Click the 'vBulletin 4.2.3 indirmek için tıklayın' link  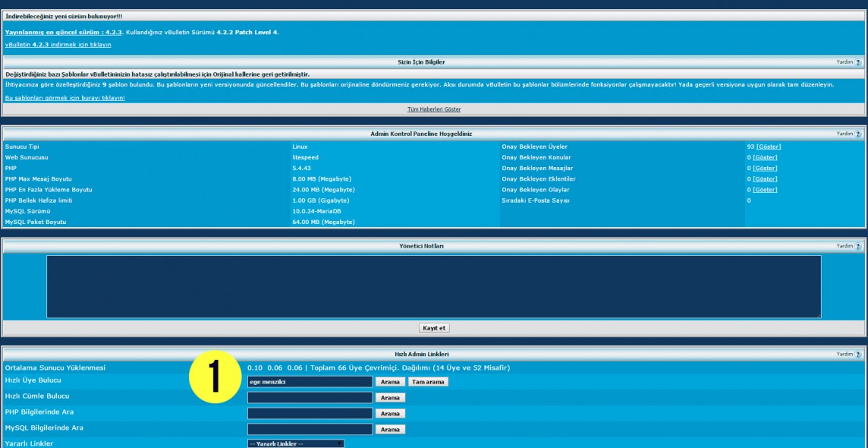click(58, 44)
